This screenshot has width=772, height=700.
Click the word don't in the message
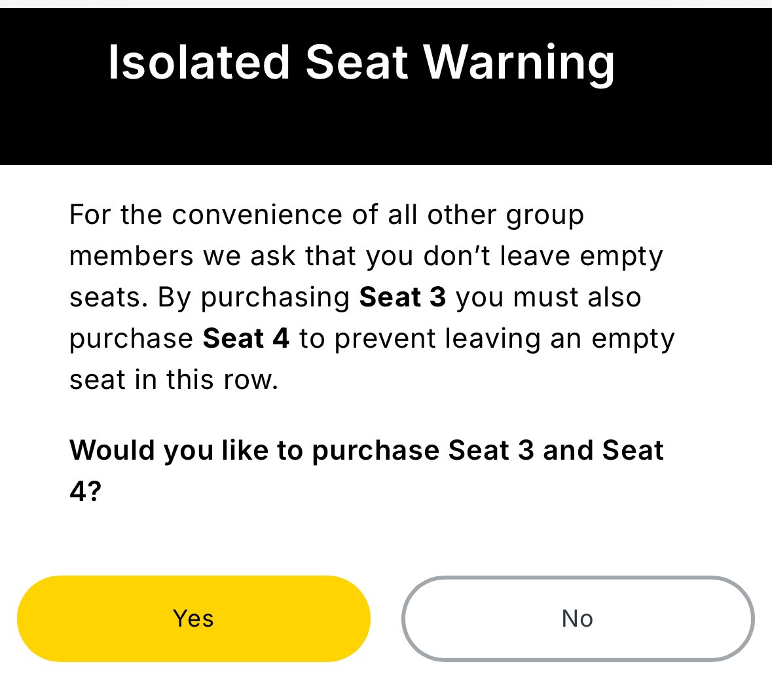pyautogui.click(x=457, y=257)
